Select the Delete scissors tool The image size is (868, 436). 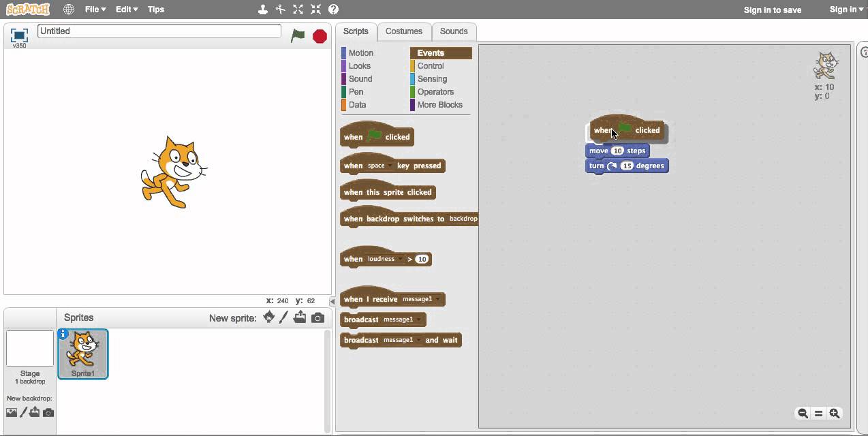click(x=281, y=10)
